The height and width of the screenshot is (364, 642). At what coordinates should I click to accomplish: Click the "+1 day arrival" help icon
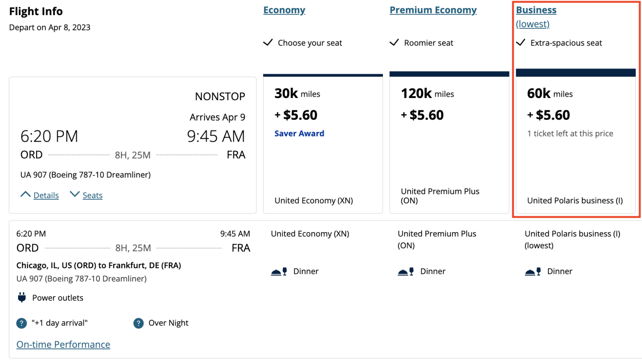(x=21, y=323)
